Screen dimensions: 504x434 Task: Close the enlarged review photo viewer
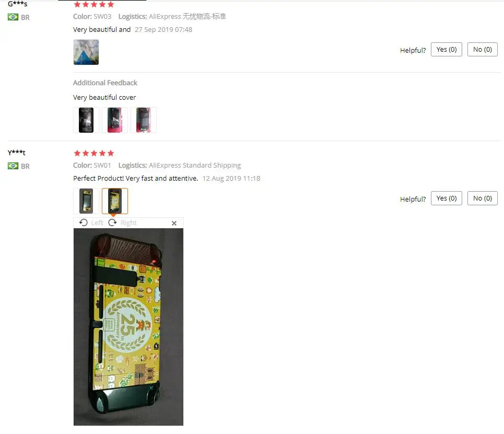tap(174, 223)
